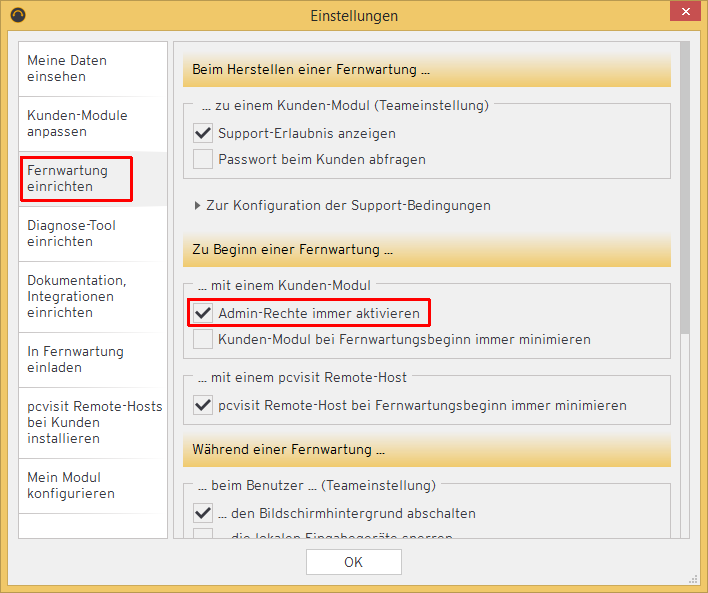The width and height of the screenshot is (708, 593).
Task: Open pcvisit Remote-Hosts bei Kunden installieren
Action: point(93,422)
